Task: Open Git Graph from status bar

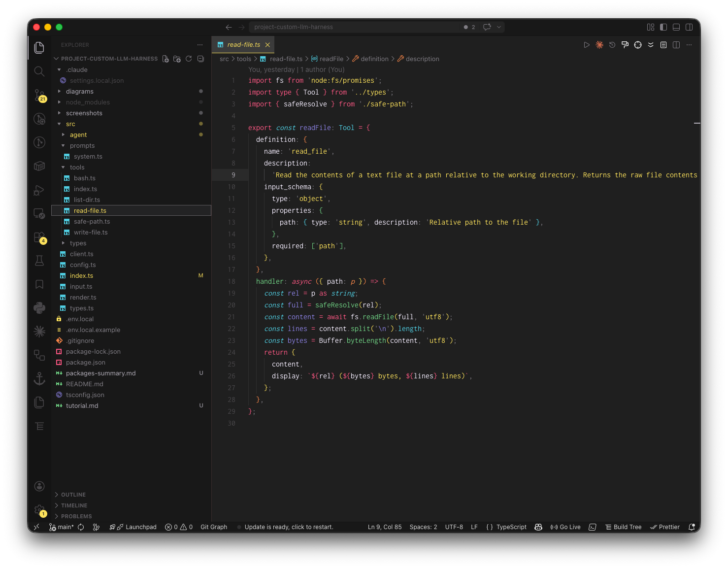Action: (x=214, y=527)
